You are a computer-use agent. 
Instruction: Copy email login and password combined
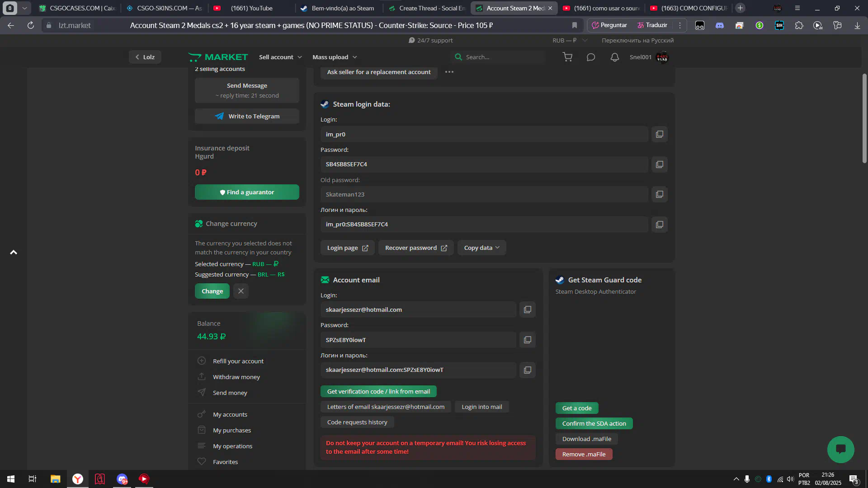[528, 370]
